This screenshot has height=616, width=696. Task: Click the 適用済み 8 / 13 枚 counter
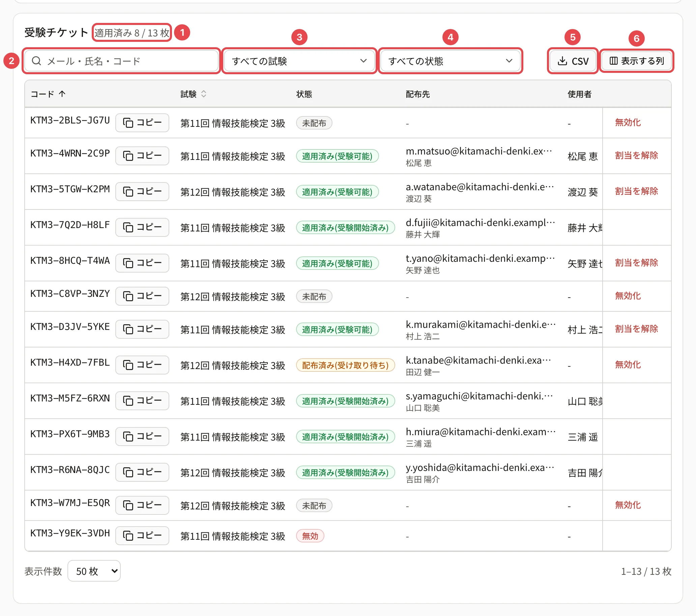pyautogui.click(x=132, y=33)
